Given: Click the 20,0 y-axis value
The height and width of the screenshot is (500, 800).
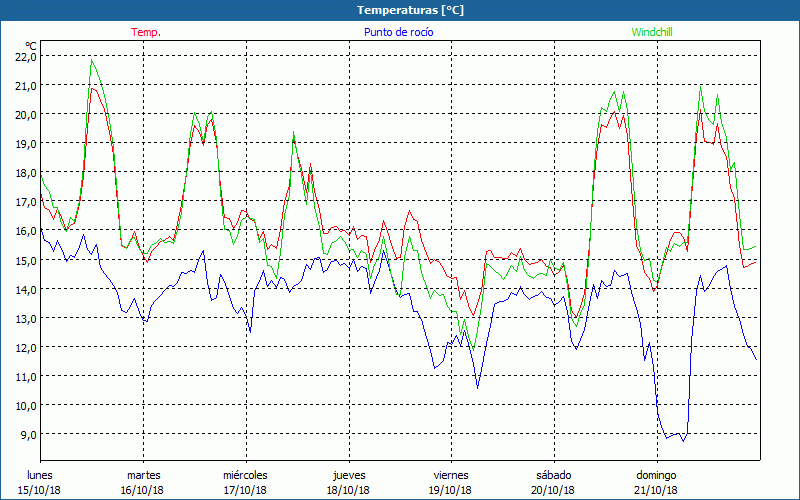Looking at the screenshot, I should pyautogui.click(x=26, y=114).
